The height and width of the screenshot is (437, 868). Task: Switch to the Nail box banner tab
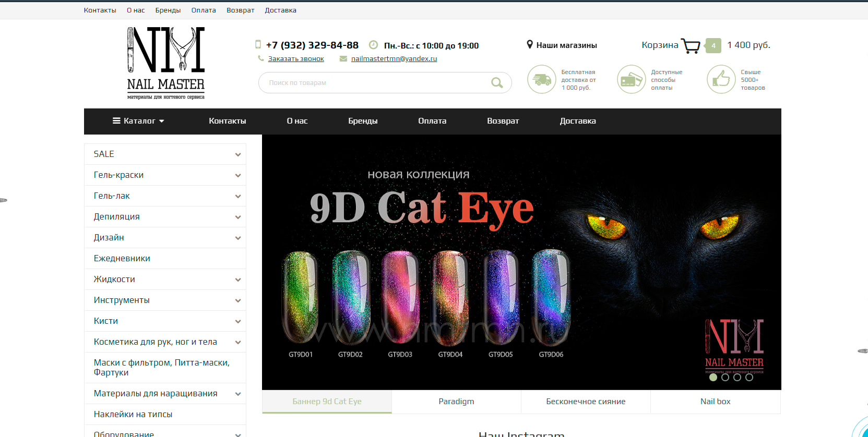click(x=716, y=402)
